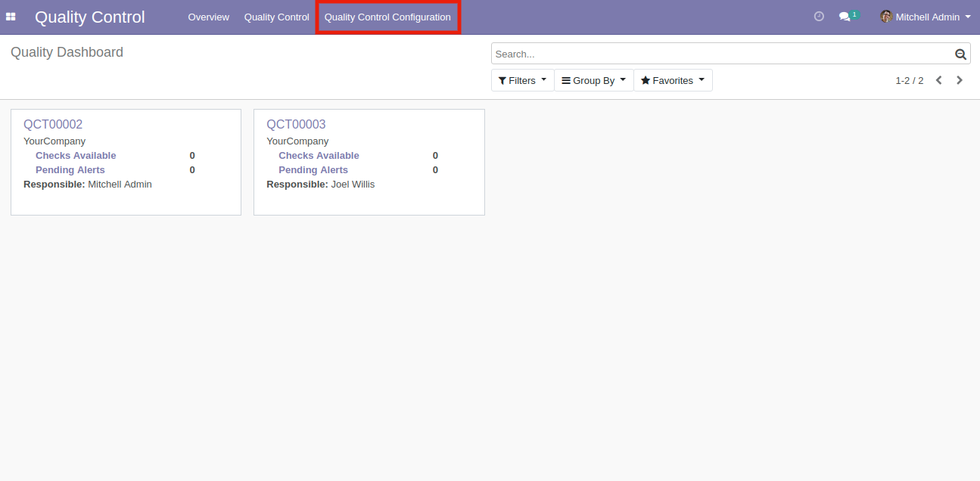Open Quality Control Configuration menu
Screen dimensions: 980x481
387,17
